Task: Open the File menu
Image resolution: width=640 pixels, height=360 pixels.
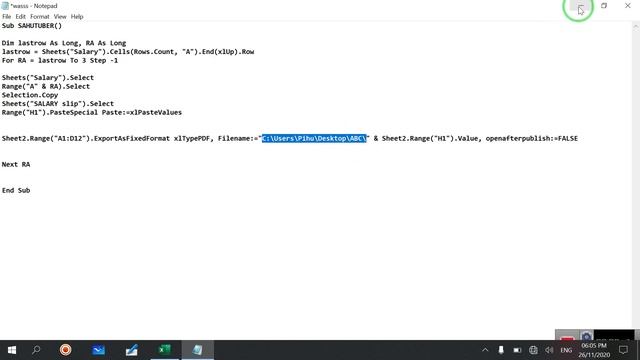Action: [7, 17]
